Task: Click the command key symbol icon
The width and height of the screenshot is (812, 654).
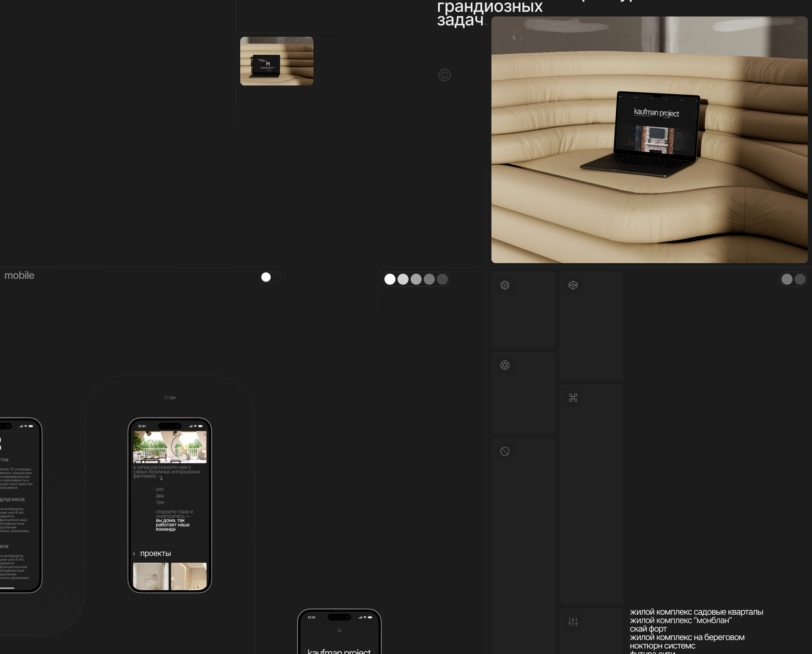Action: click(x=573, y=398)
